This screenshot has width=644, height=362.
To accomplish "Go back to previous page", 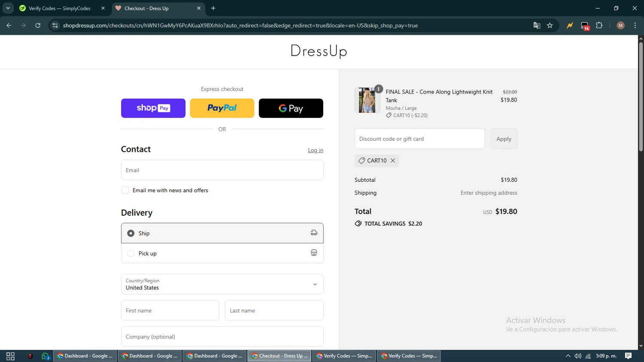I will coord(9,25).
